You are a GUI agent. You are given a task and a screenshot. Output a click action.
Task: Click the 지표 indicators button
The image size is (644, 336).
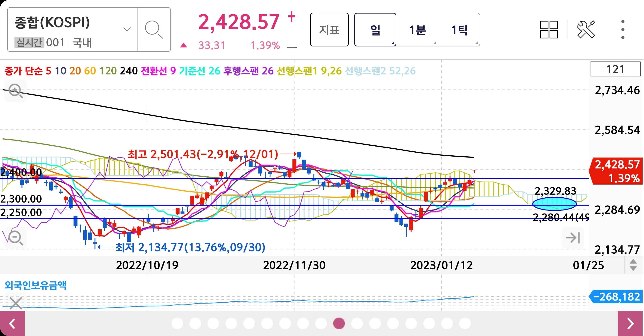coord(329,30)
